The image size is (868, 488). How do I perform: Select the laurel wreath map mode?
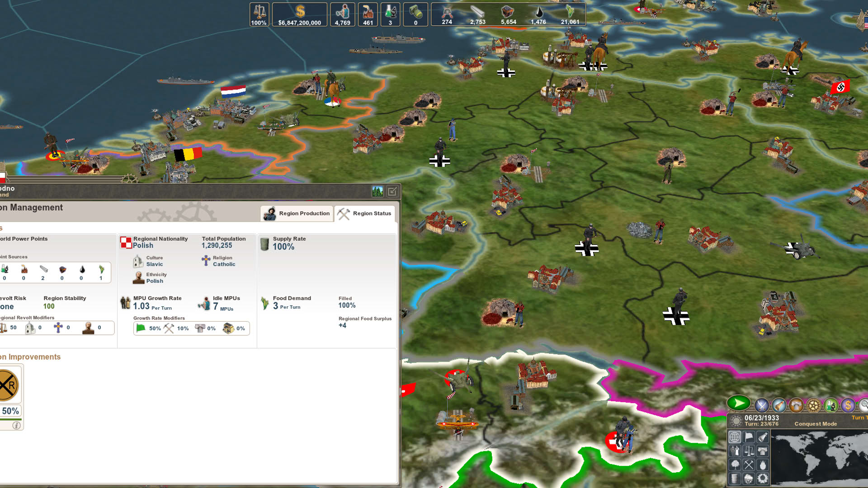[763, 479]
